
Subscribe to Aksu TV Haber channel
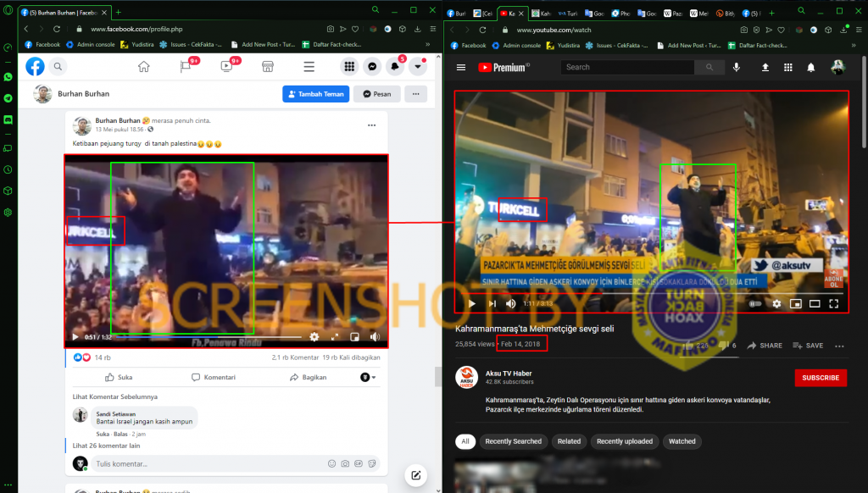pyautogui.click(x=821, y=378)
